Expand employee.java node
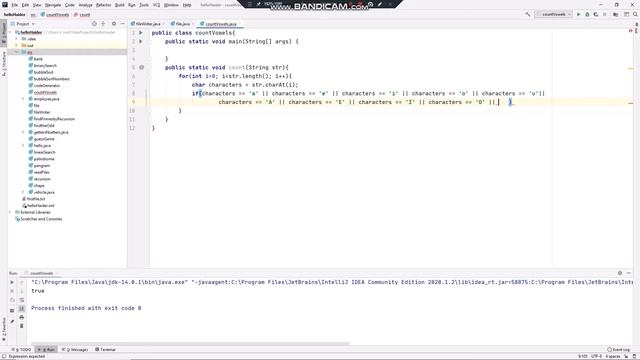The height and width of the screenshot is (360, 640). tap(23, 99)
